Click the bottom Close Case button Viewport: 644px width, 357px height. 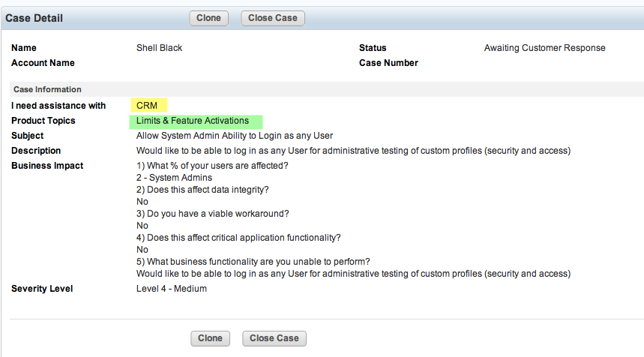[x=274, y=338]
